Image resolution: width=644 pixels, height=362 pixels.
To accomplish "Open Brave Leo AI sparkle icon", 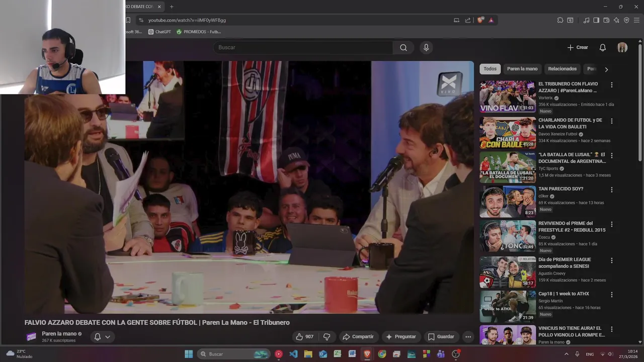I will point(616,20).
